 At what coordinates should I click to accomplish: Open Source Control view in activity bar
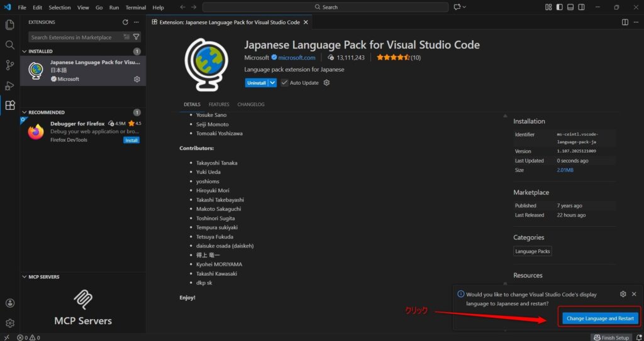tap(10, 65)
